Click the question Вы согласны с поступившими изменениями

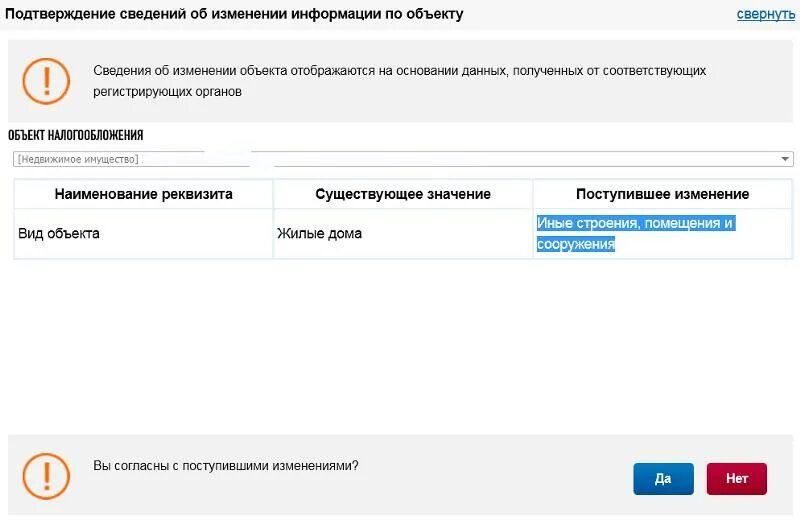226,466
